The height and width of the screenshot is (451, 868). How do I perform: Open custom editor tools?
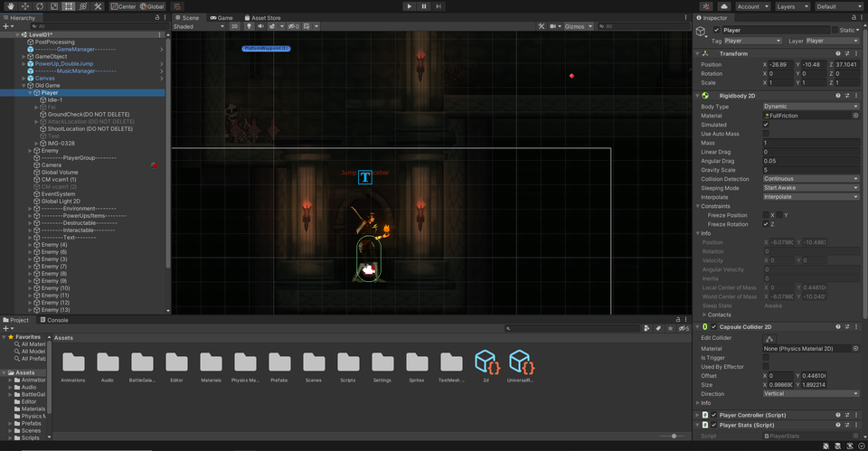(x=98, y=6)
